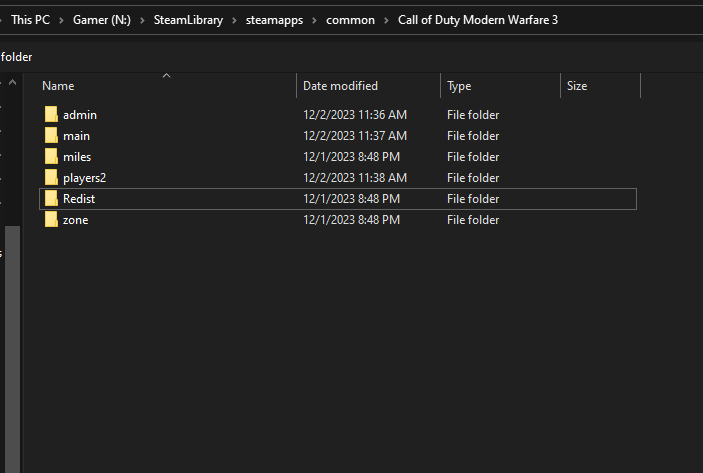The width and height of the screenshot is (703, 473).
Task: Select the miles folder icon
Action: (x=51, y=156)
